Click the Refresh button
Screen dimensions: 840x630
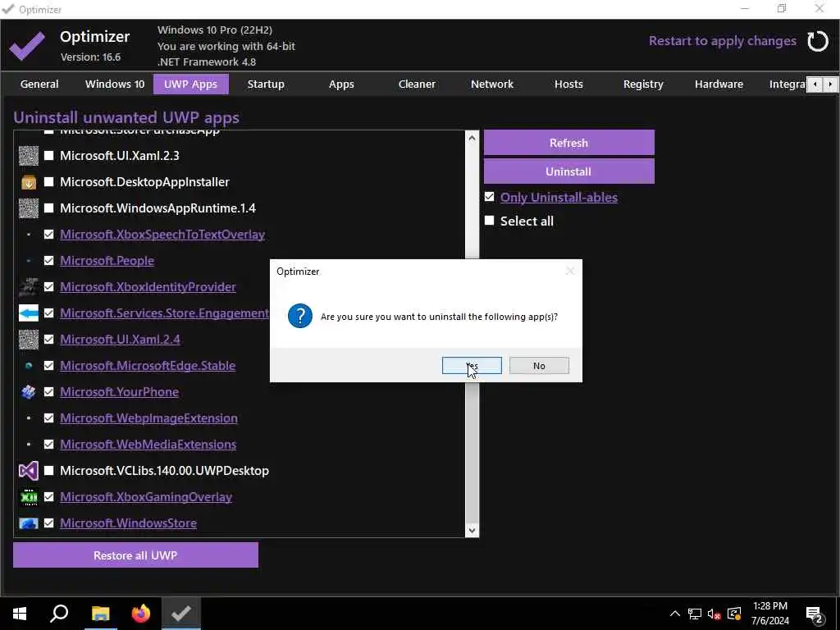(x=569, y=143)
